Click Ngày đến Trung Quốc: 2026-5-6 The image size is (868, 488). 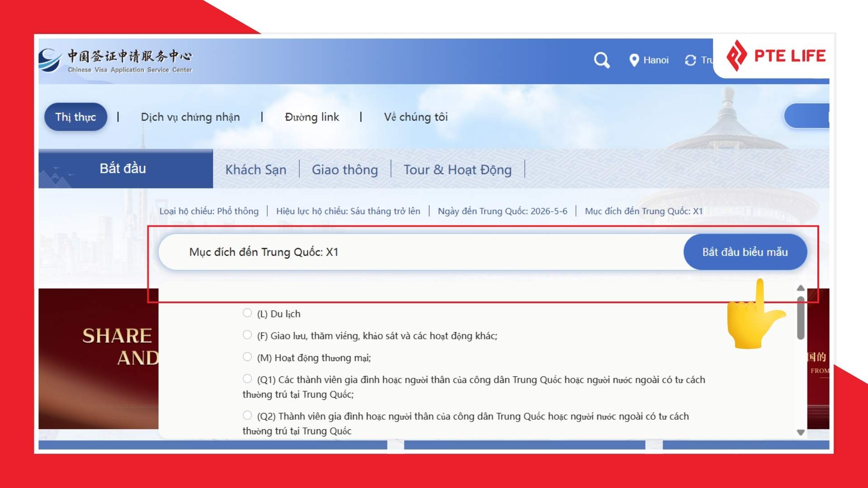(x=502, y=211)
